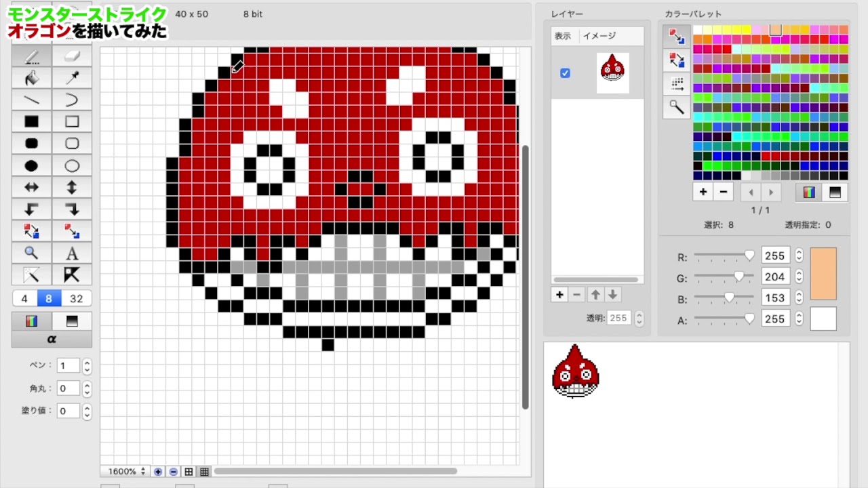
Task: Switch to 4 bit color mode
Action: [24, 299]
